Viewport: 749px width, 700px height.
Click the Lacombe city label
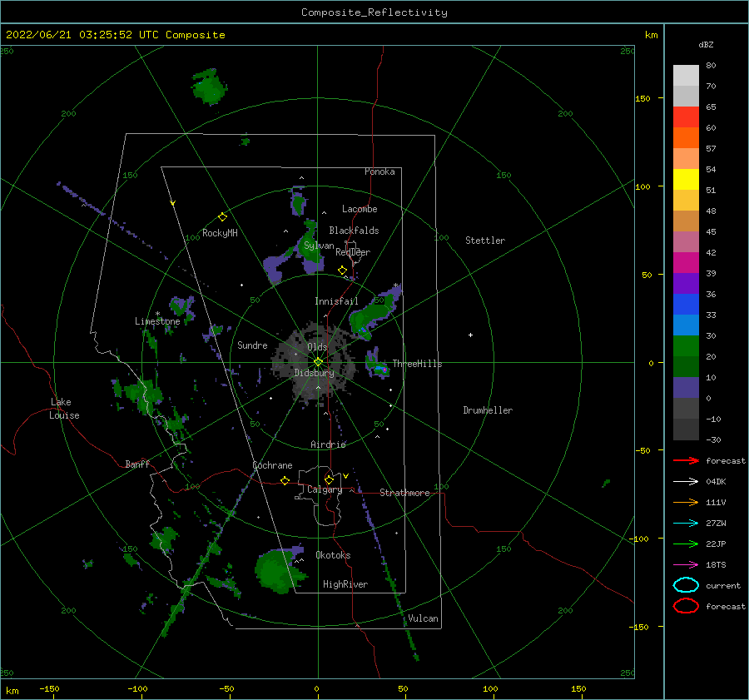[x=360, y=209]
